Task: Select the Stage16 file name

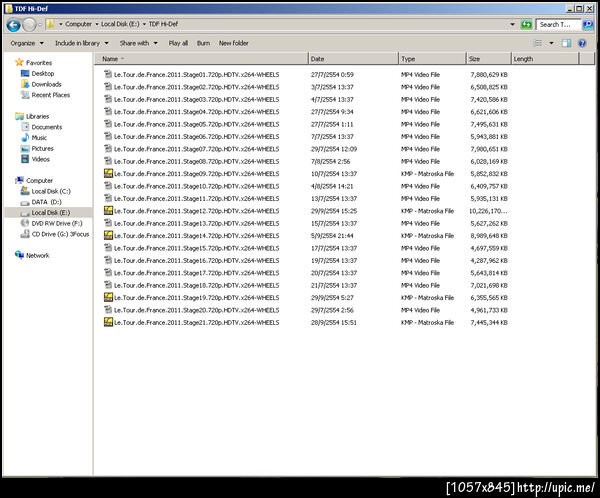Action: 196,260
